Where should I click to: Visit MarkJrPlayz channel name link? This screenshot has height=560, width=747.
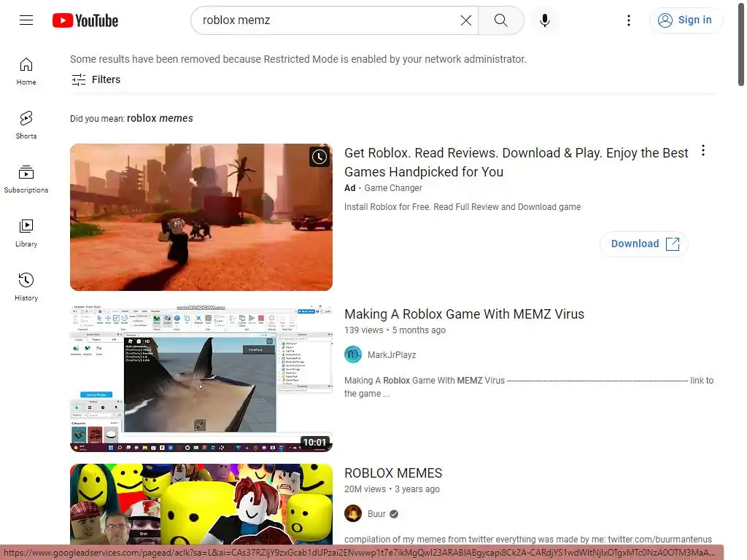point(392,355)
